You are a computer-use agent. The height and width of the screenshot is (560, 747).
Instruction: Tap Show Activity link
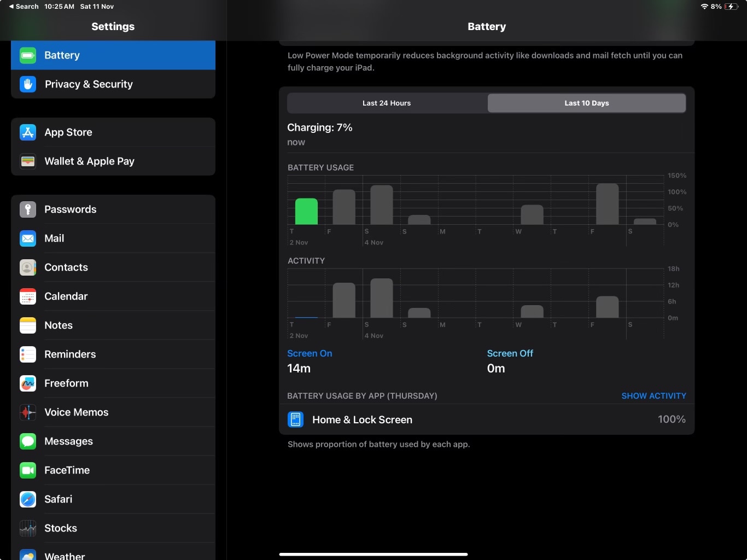653,396
